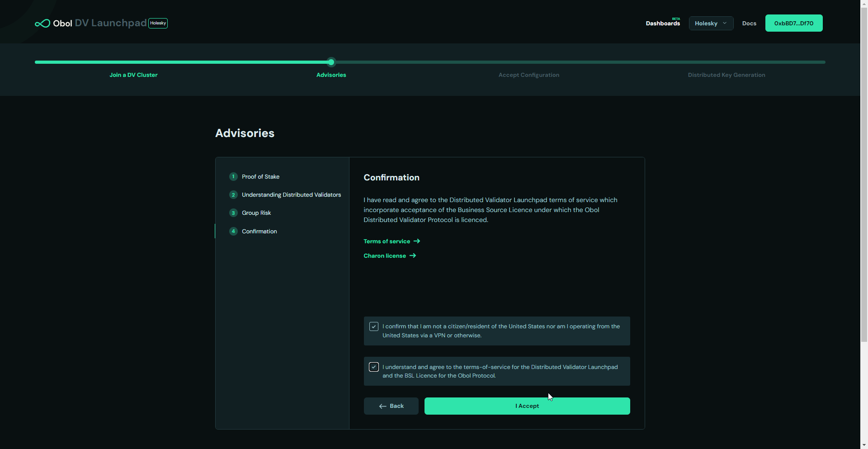Click the step 2 number circle icon
Image resolution: width=868 pixels, height=449 pixels.
point(233,195)
